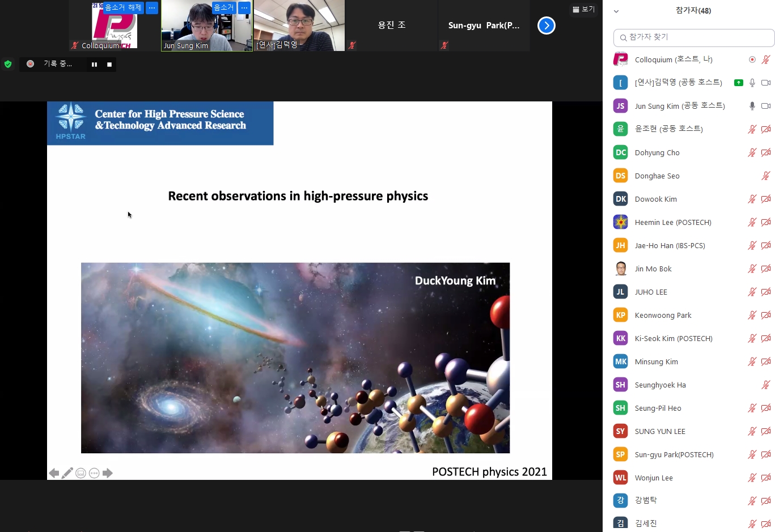The height and width of the screenshot is (532, 775).
Task: Toggle video camera for [연사]김덕영
Action: click(x=766, y=83)
